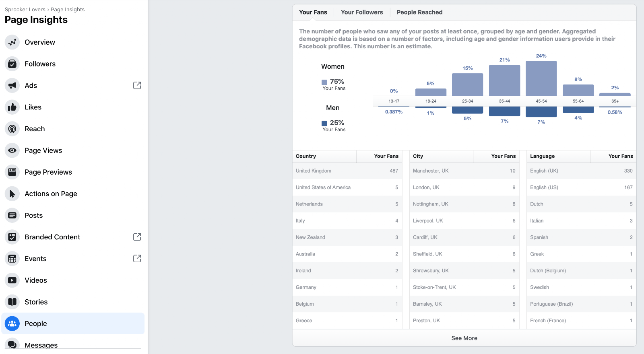
Task: Select the New Zealand row
Action: (x=347, y=237)
